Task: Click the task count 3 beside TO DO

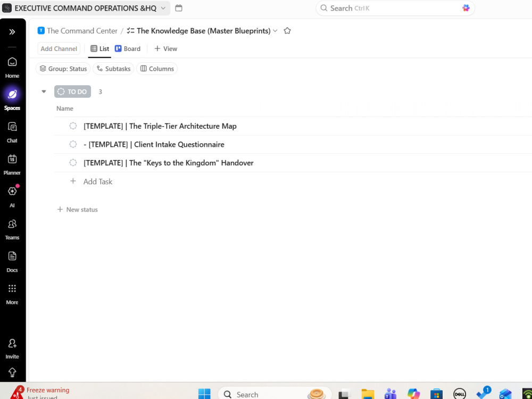Action: pyautogui.click(x=100, y=92)
